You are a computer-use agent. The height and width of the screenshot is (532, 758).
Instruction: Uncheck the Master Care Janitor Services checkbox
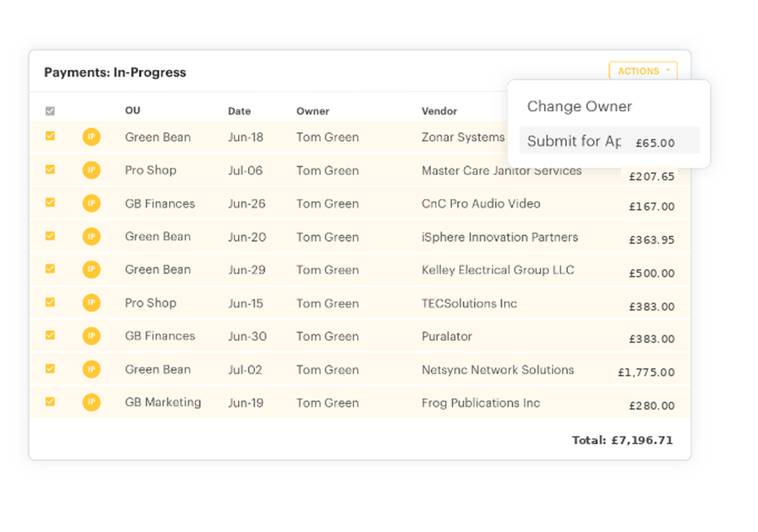(x=50, y=169)
